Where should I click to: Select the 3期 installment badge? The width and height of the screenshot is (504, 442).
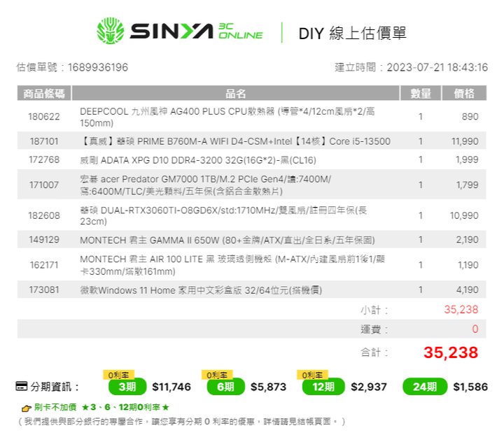pos(127,387)
